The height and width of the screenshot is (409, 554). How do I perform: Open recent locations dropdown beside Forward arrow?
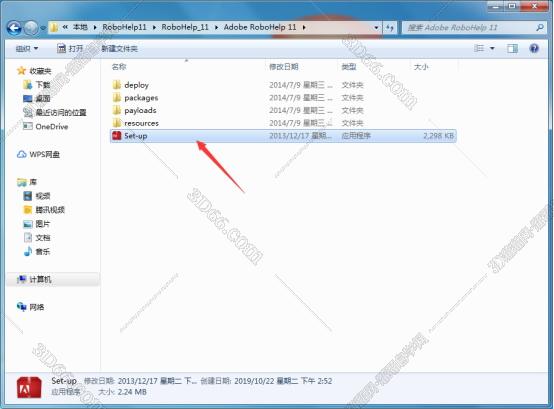click(43, 28)
